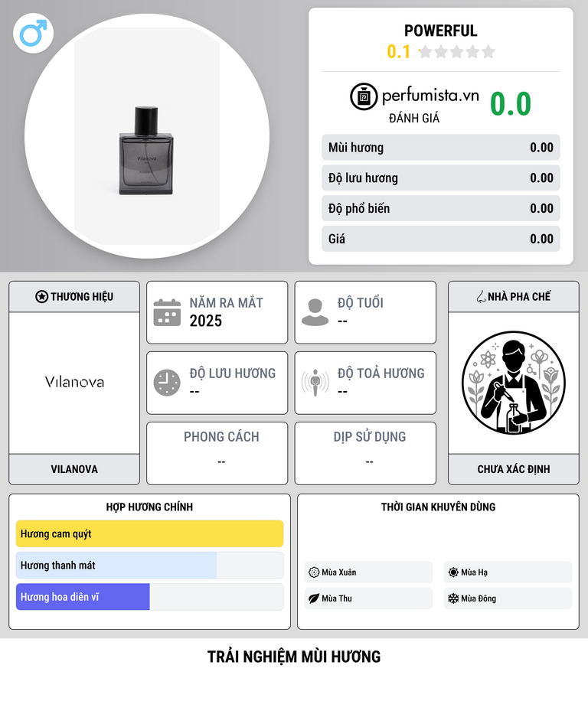Click the last rating star under Powerful
This screenshot has width=588, height=701.
pyautogui.click(x=488, y=52)
